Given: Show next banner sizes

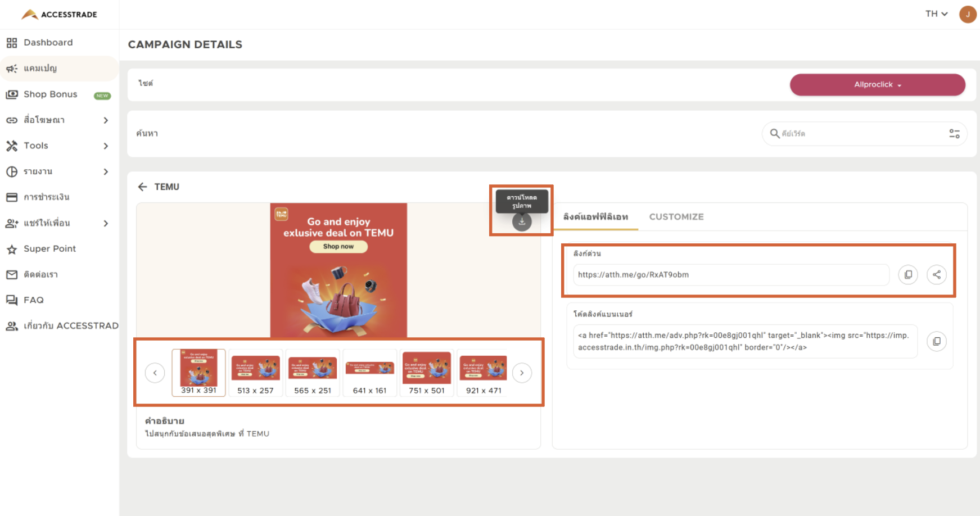Looking at the screenshot, I should [x=522, y=373].
